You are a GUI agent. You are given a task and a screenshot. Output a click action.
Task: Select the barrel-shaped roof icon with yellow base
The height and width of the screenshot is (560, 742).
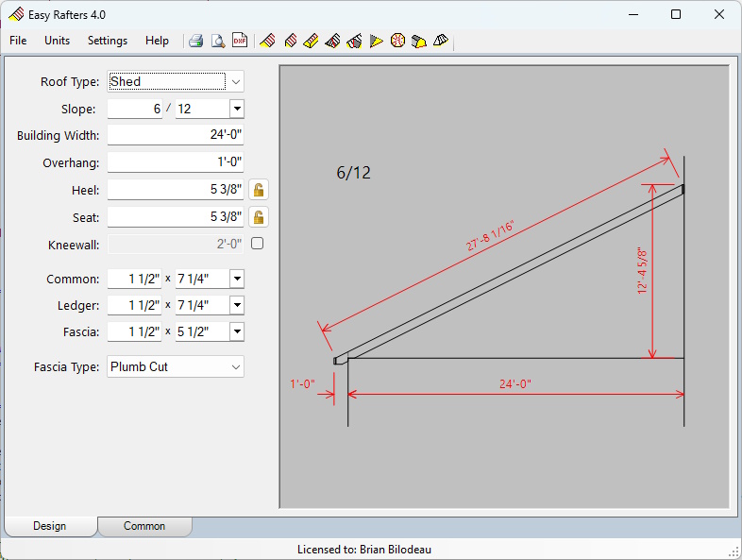coord(419,41)
